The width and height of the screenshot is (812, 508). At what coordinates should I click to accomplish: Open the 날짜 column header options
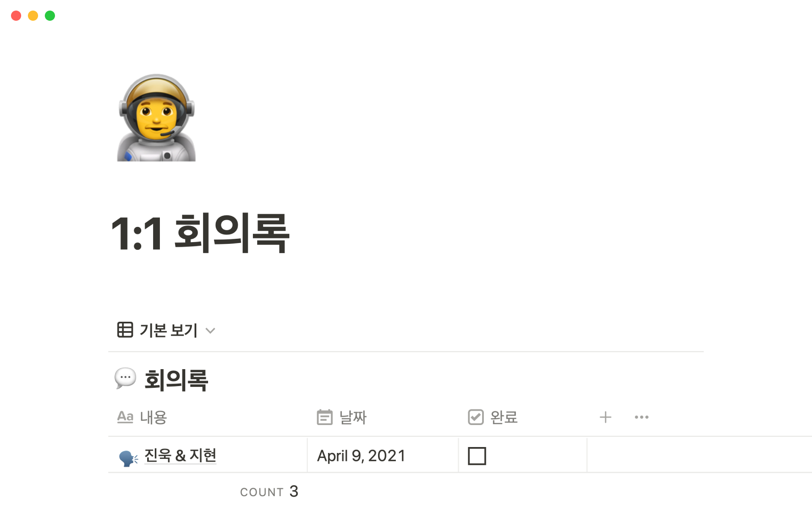383,417
